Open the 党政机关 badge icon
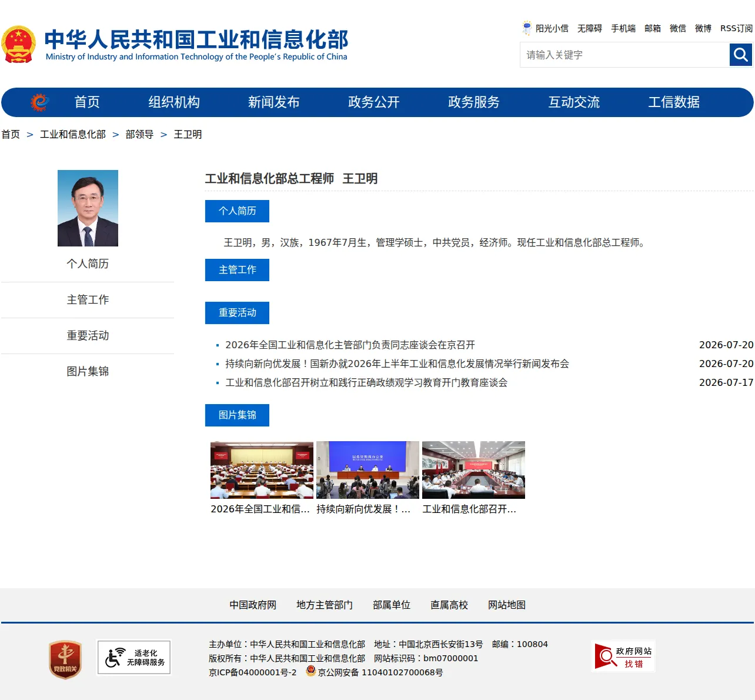The image size is (755, 700). coord(65,659)
